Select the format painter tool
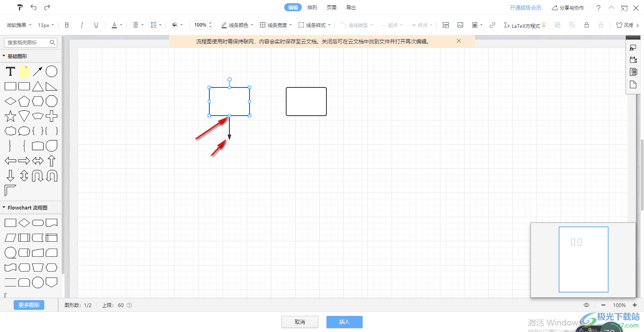644x332 pixels. (20, 7)
